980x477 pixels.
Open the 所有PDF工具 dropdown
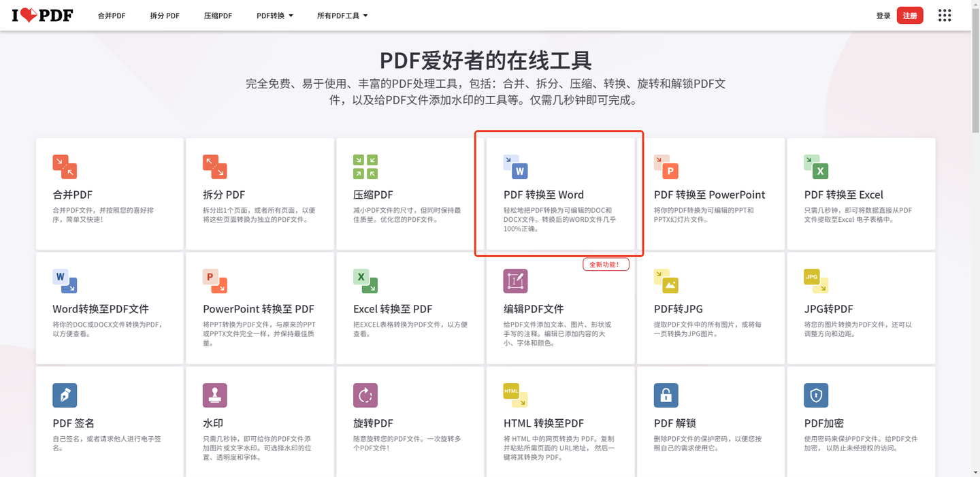[342, 15]
